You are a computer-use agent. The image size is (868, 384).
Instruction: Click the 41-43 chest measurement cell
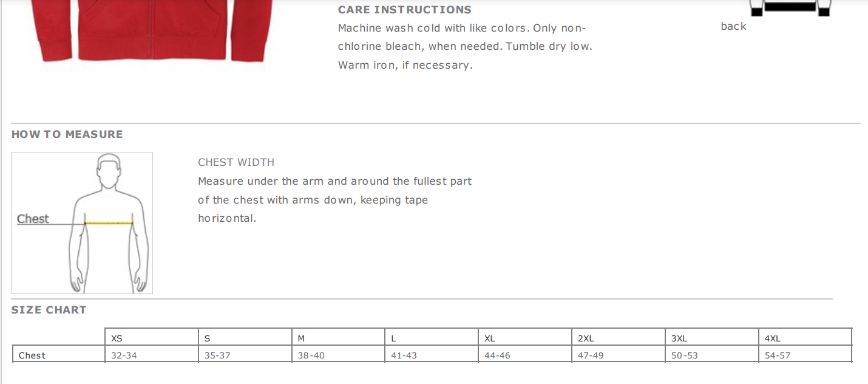[404, 355]
